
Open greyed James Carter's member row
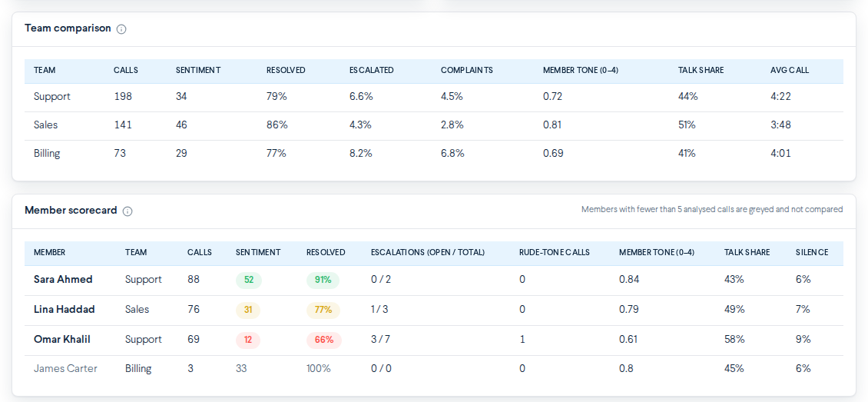(x=433, y=369)
